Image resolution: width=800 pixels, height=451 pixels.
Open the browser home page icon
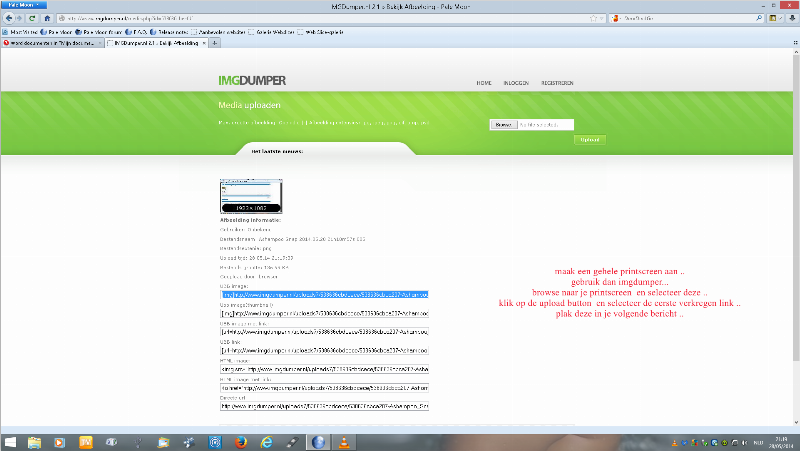coord(47,18)
